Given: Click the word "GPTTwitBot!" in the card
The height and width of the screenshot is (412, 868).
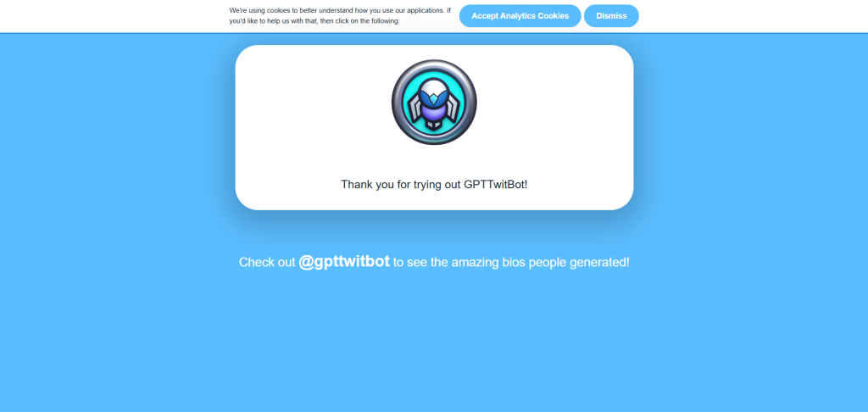Looking at the screenshot, I should click(495, 185).
